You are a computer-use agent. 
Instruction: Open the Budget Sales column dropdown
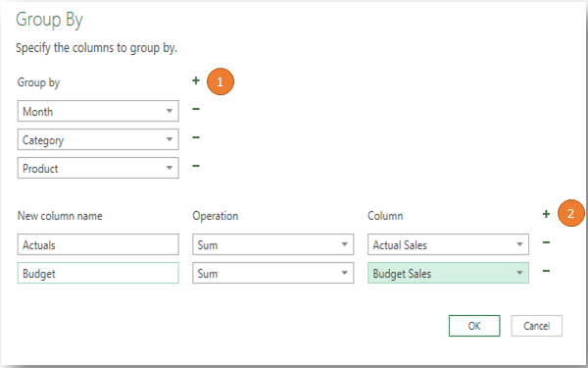click(448, 273)
